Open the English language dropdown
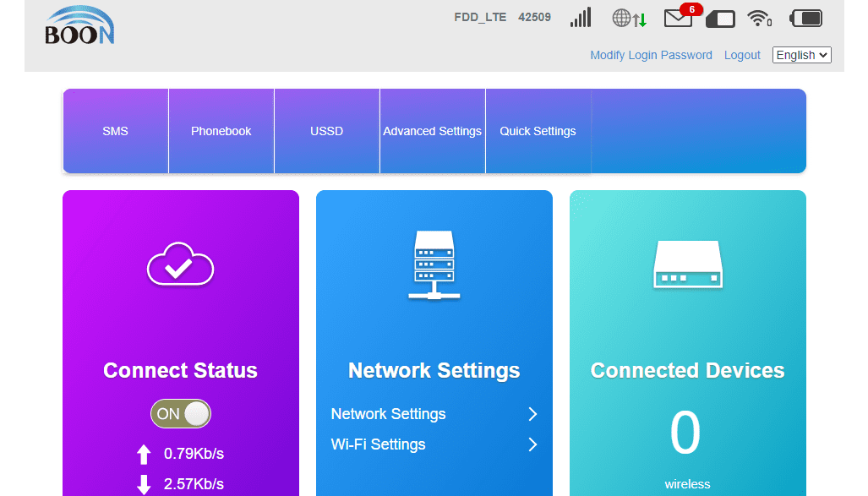 click(801, 55)
